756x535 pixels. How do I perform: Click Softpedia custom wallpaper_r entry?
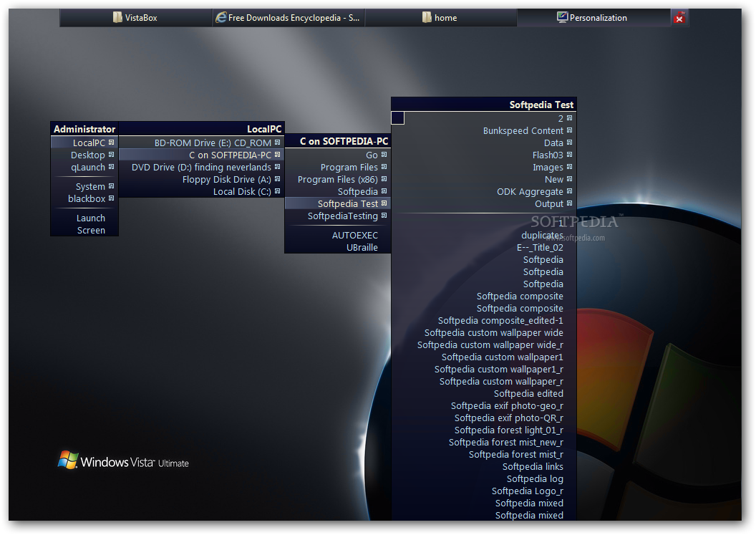(484, 381)
